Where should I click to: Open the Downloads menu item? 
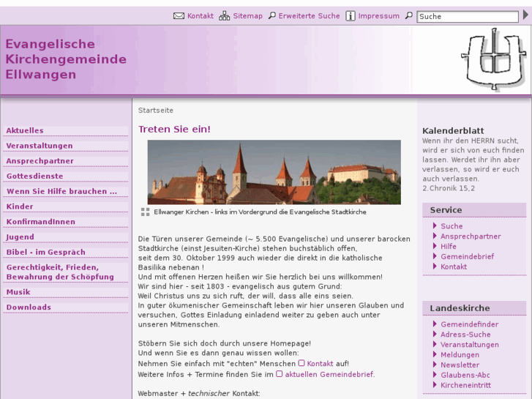[29, 307]
